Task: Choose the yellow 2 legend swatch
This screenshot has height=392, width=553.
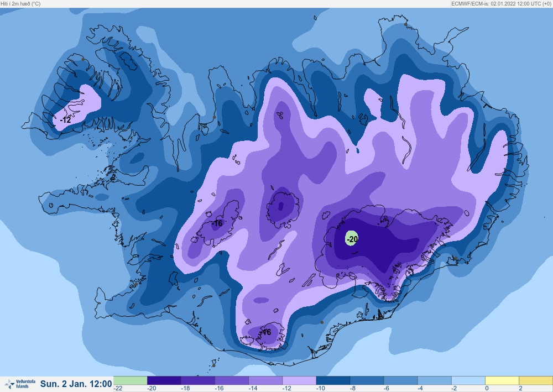Action: coord(536,380)
